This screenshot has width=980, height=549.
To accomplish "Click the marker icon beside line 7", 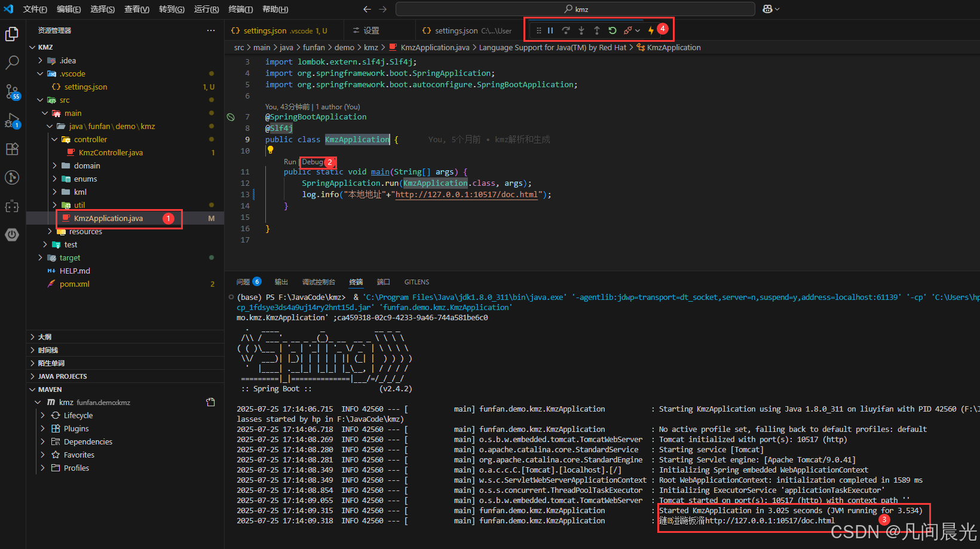I will [231, 117].
